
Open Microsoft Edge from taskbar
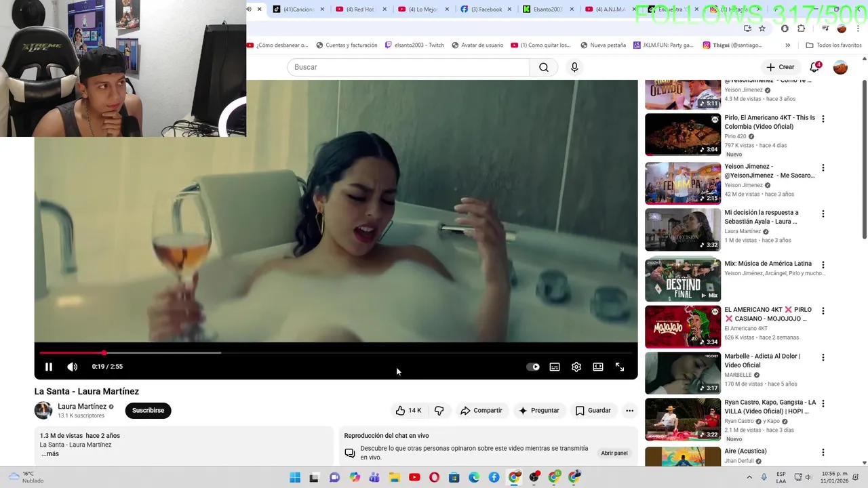pyautogui.click(x=474, y=477)
